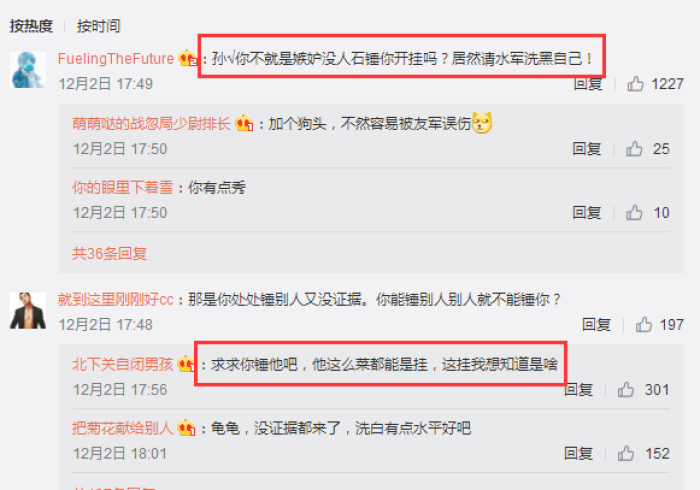The width and height of the screenshot is (700, 490).
Task: Open username 萌萌哒的战忽局少尉排长
Action: (151, 123)
